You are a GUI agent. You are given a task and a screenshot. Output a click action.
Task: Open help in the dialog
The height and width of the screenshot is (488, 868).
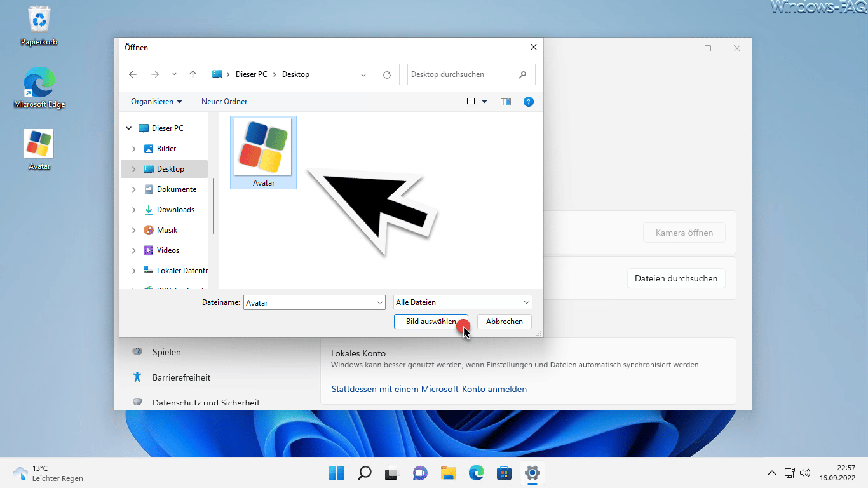tap(528, 102)
